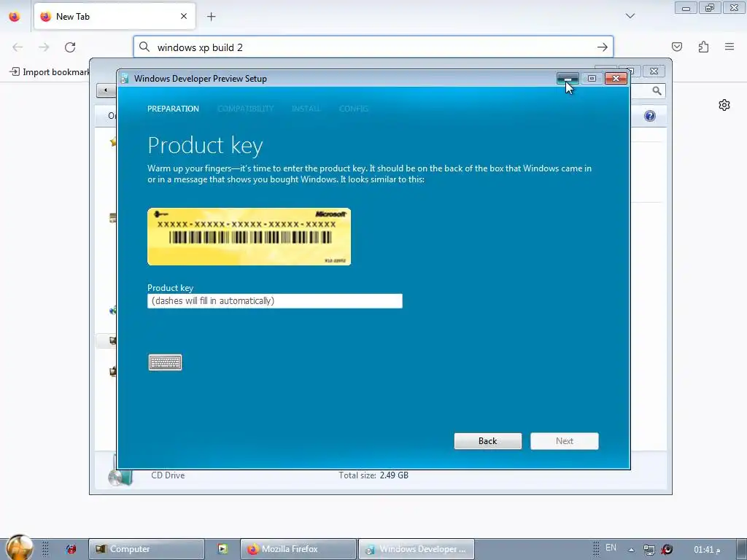Reload the Firefox page
Viewport: 747px width, 560px height.
(x=70, y=47)
